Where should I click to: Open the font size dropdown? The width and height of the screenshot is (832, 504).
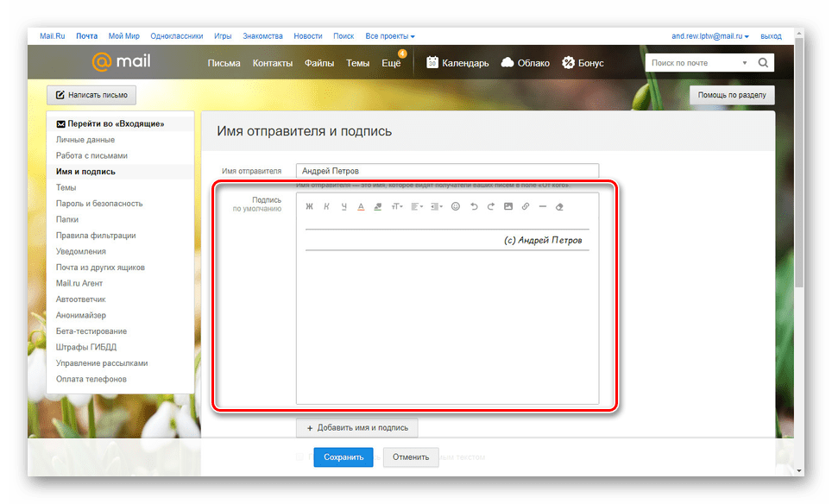coord(397,206)
